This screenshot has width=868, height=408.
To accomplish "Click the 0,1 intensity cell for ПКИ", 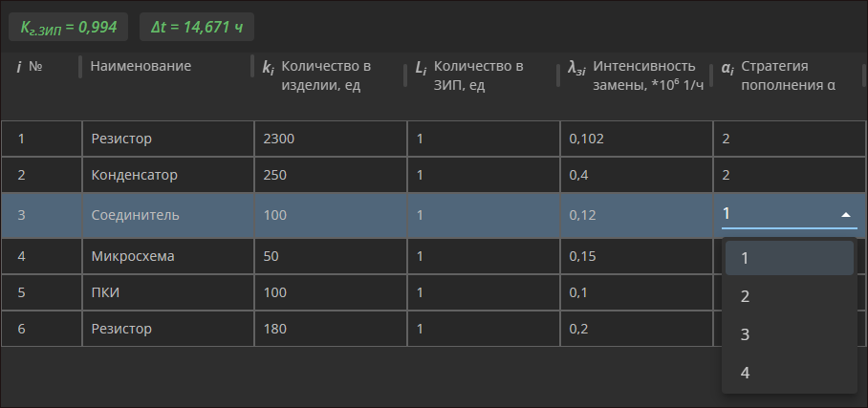I will 637,292.
